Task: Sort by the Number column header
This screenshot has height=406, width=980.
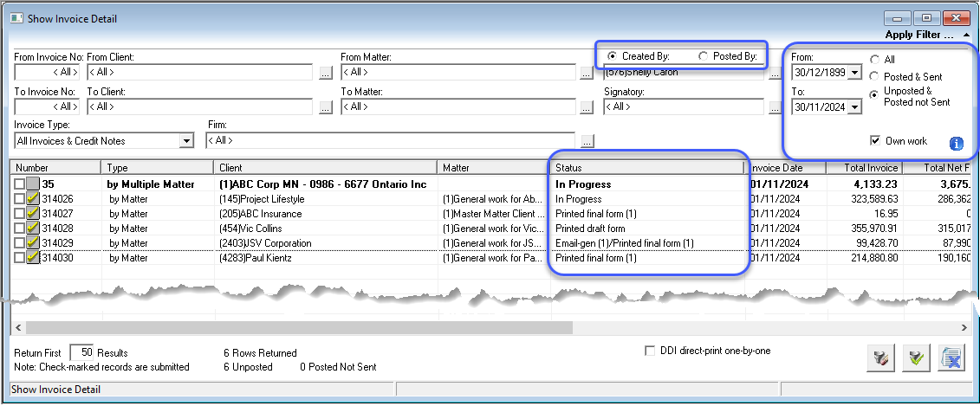Action: 55,167
